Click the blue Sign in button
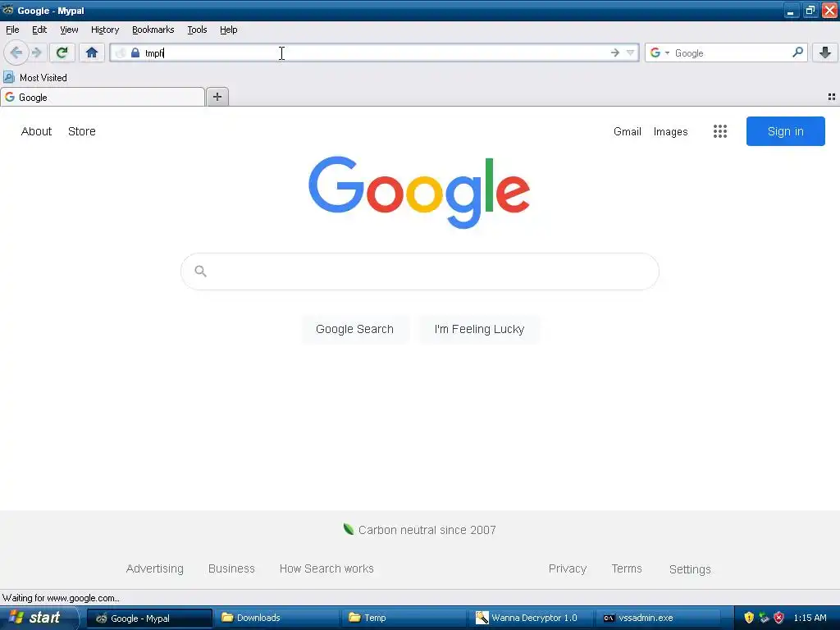 (x=785, y=131)
